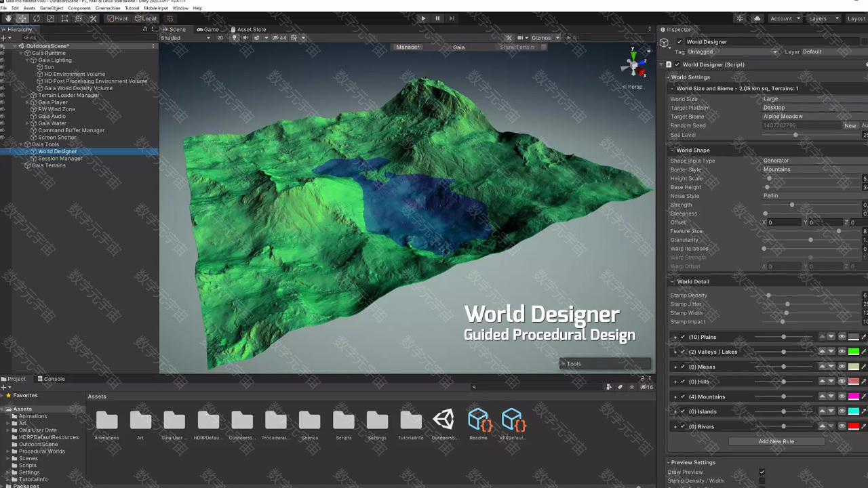Click the Step frame button
Image resolution: width=868 pixels, height=488 pixels.
coord(452,18)
